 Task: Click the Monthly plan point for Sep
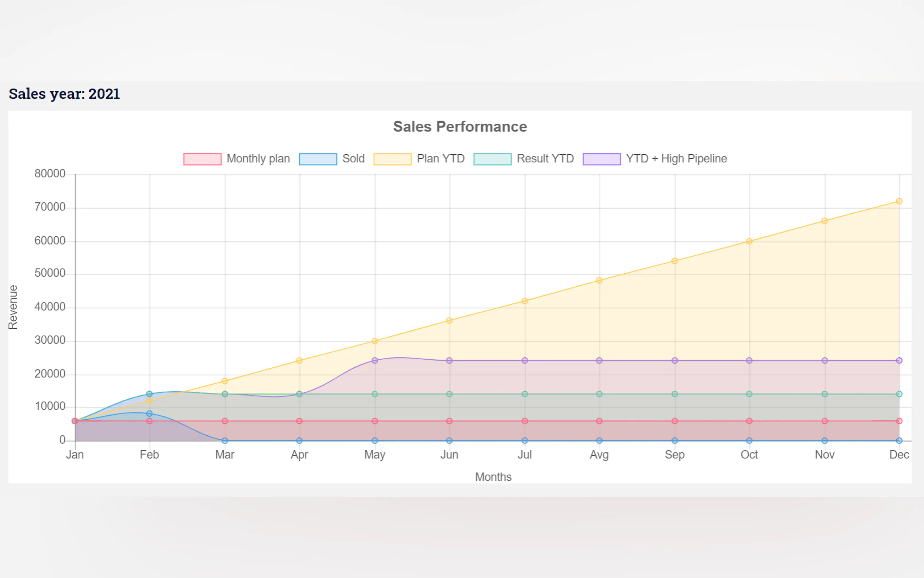click(674, 421)
